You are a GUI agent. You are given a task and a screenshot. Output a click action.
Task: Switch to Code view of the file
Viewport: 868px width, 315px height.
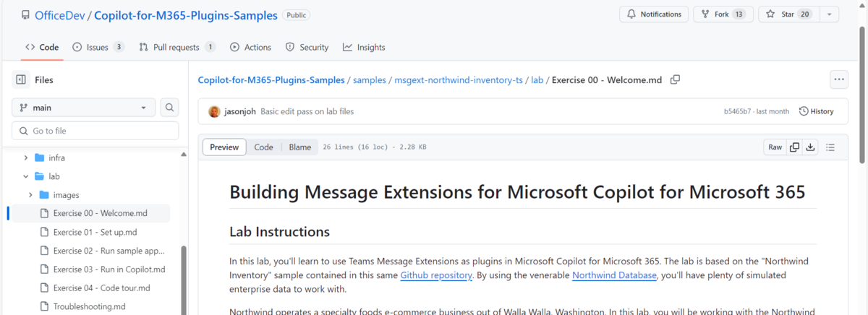[263, 147]
